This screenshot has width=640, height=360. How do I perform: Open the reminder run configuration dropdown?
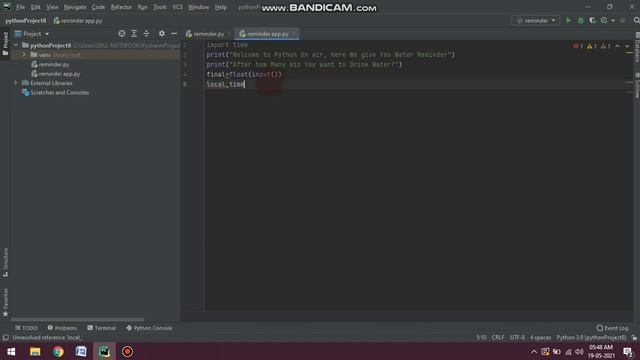(x=536, y=20)
